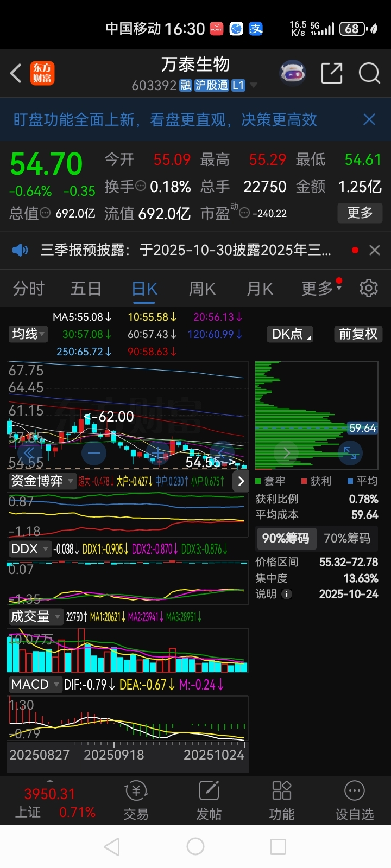The width and height of the screenshot is (391, 868).
Task: Click the MACD histogram chart
Action: pos(128,719)
